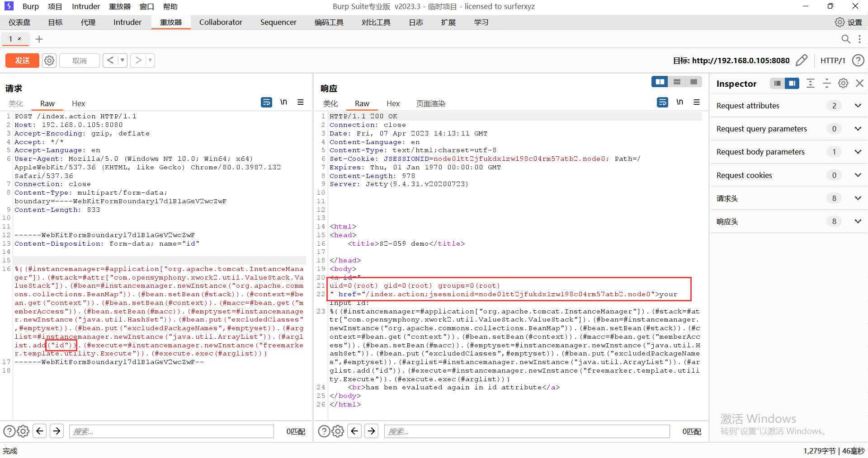The height and width of the screenshot is (458, 868).
Task: Open request search settings gear
Action: pyautogui.click(x=23, y=431)
